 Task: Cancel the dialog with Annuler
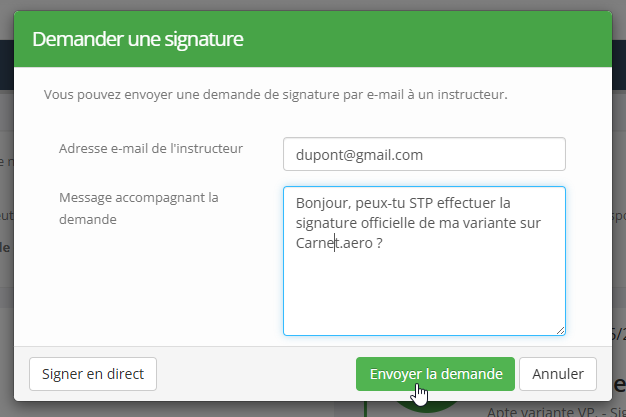[558, 374]
